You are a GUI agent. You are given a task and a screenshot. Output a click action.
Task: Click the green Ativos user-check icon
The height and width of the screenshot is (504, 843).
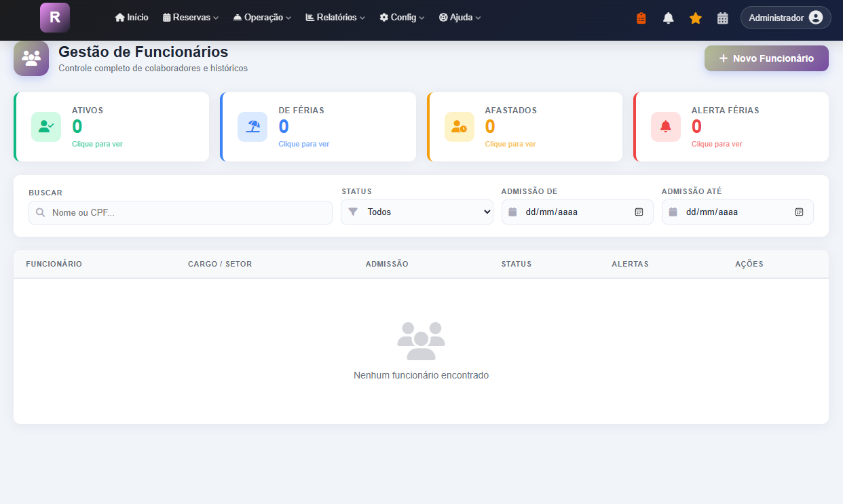[46, 127]
